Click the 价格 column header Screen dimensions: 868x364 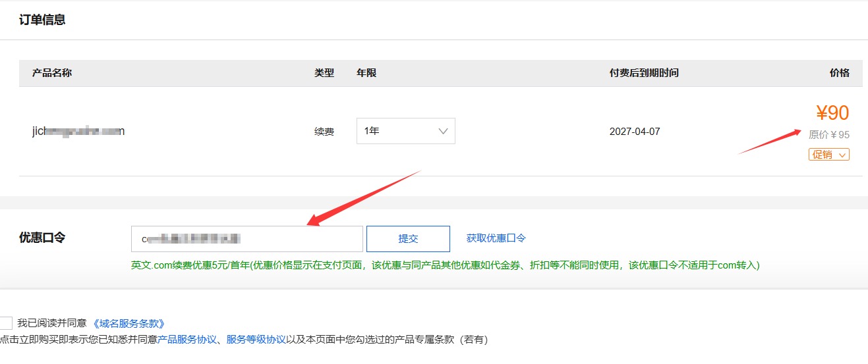839,73
